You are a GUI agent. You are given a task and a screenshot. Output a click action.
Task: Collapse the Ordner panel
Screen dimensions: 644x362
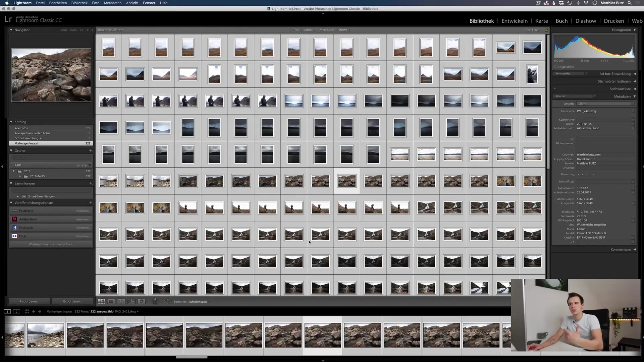11,150
